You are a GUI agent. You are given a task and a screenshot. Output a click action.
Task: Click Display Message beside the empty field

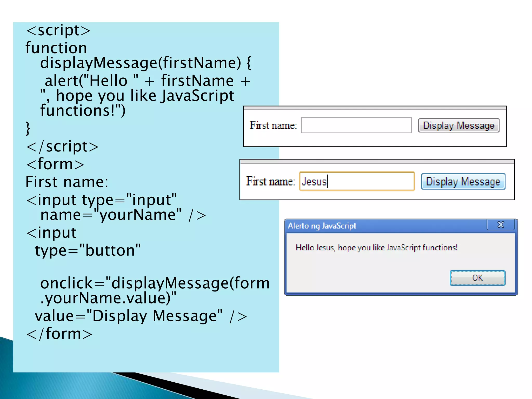pos(458,125)
